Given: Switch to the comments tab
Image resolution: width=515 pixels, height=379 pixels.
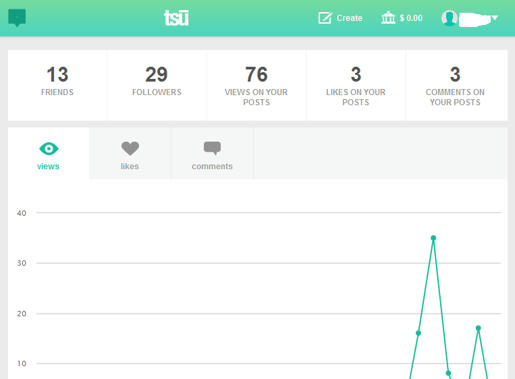Looking at the screenshot, I should pos(212,153).
